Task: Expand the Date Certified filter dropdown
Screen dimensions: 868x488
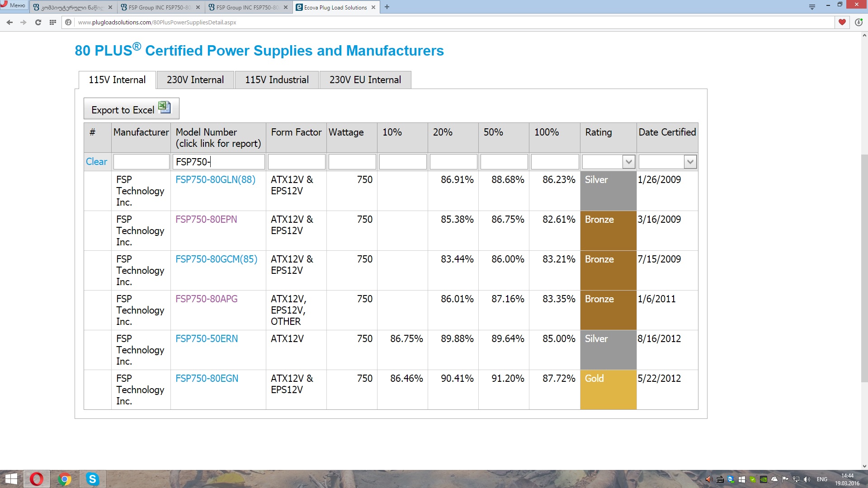Action: click(690, 162)
